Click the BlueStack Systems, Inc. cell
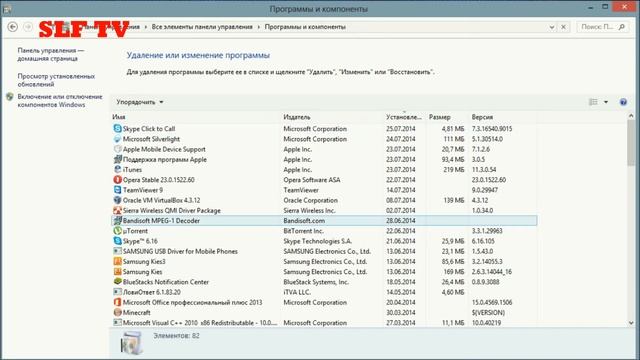Viewport: 640px width, 360px height. coord(316,282)
